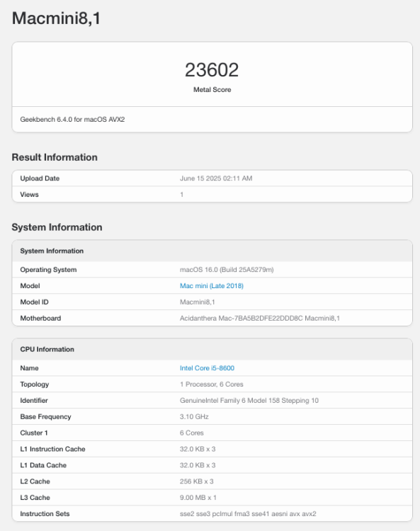Click the Result Information heading
This screenshot has height=531, width=420.
pyautogui.click(x=55, y=157)
